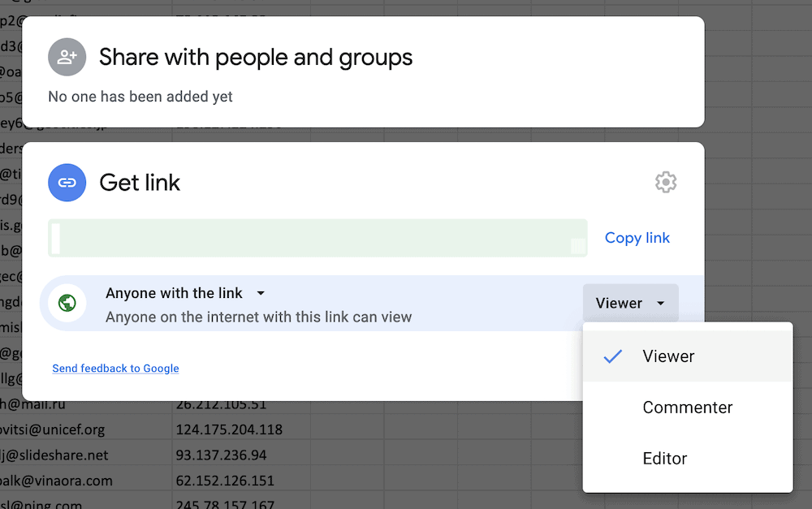Expand the Anyone with the link dropdown
Screen dimensions: 812x509
click(x=185, y=293)
